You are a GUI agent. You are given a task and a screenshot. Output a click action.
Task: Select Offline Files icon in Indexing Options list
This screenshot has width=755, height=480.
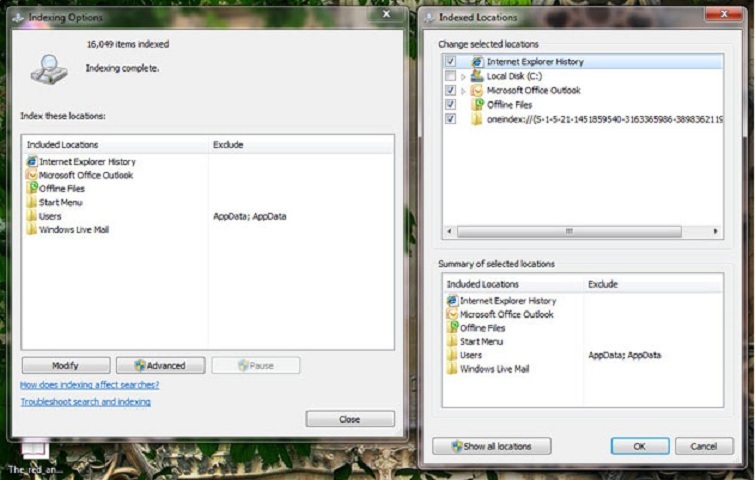click(x=32, y=189)
